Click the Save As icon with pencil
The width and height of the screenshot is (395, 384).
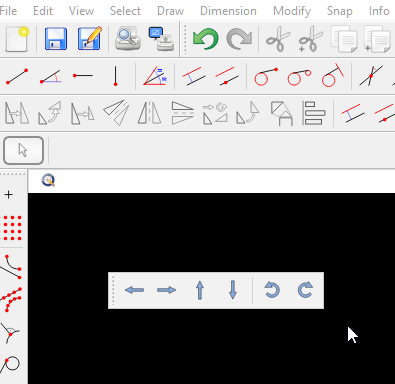pos(90,38)
